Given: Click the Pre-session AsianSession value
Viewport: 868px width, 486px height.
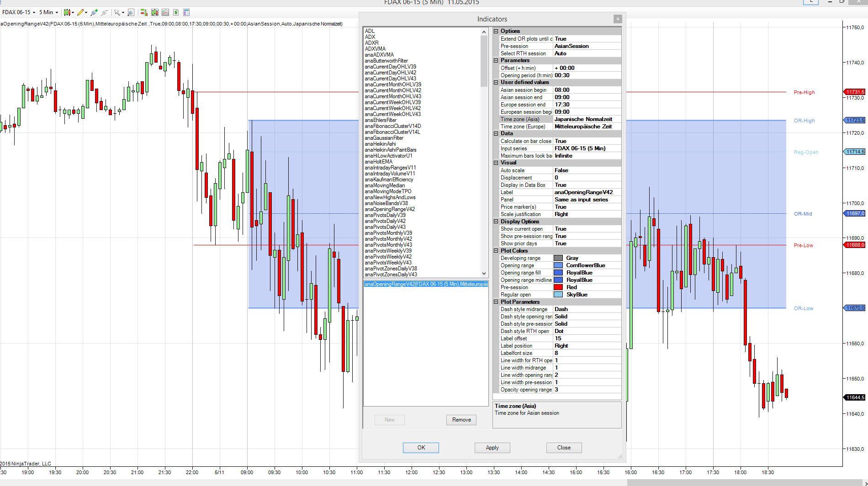Looking at the screenshot, I should [587, 46].
